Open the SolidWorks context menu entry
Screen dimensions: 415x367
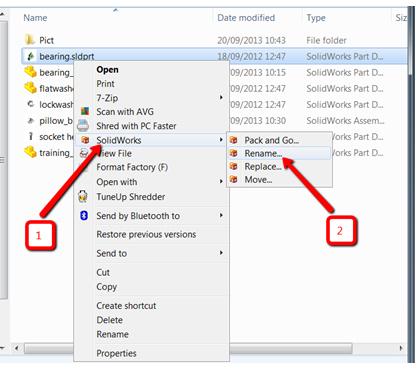(119, 140)
